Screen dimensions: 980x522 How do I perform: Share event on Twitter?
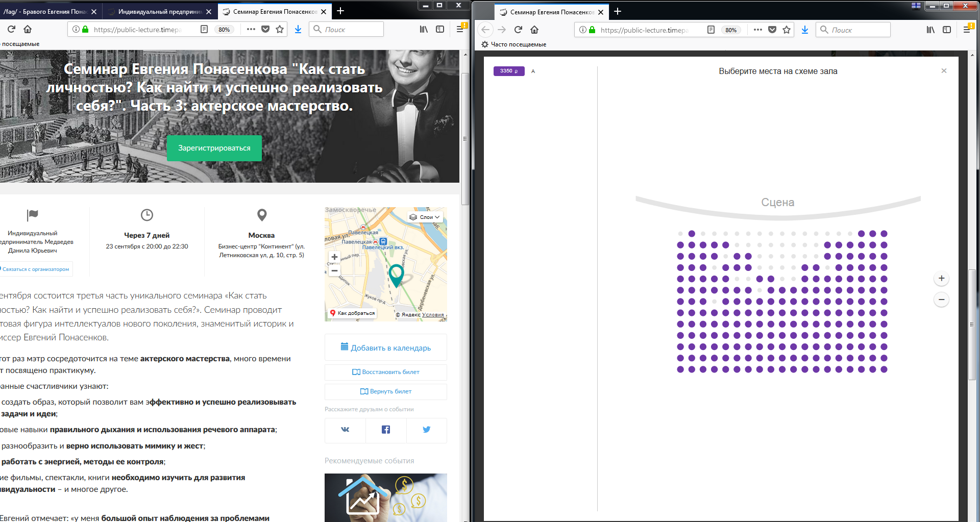click(x=427, y=430)
